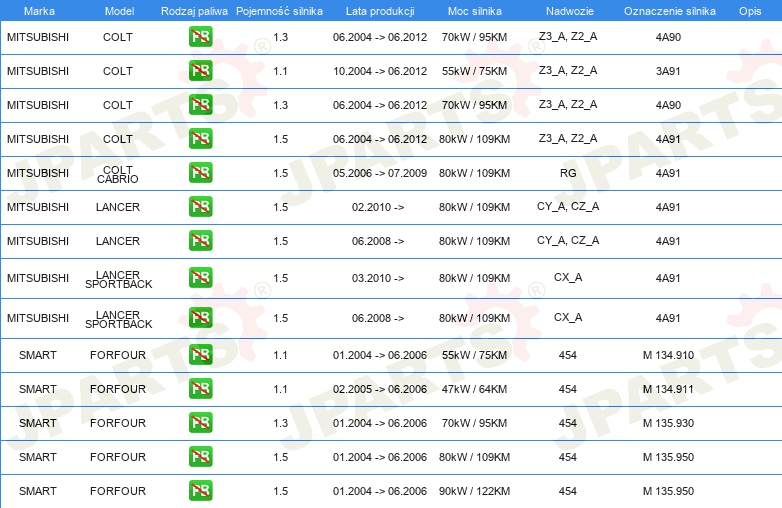This screenshot has width=782, height=508.
Task: Select 55kW / 75KM in the M 134.910 row
Action: pos(474,355)
